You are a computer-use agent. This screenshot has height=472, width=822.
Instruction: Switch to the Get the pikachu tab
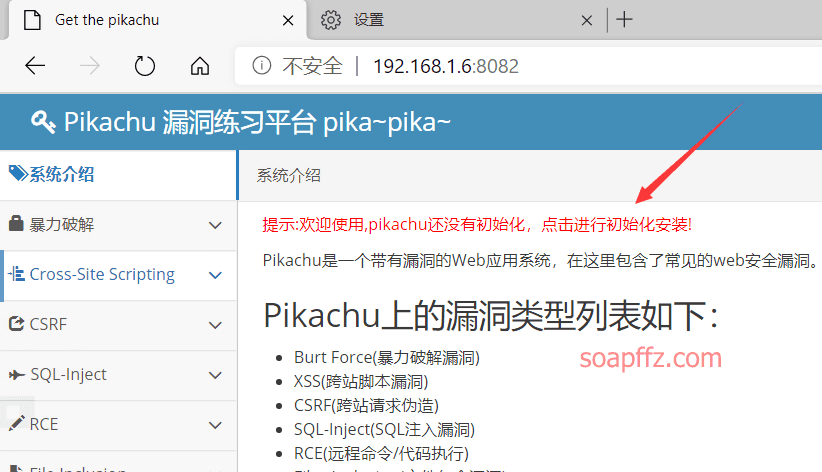click(x=157, y=20)
